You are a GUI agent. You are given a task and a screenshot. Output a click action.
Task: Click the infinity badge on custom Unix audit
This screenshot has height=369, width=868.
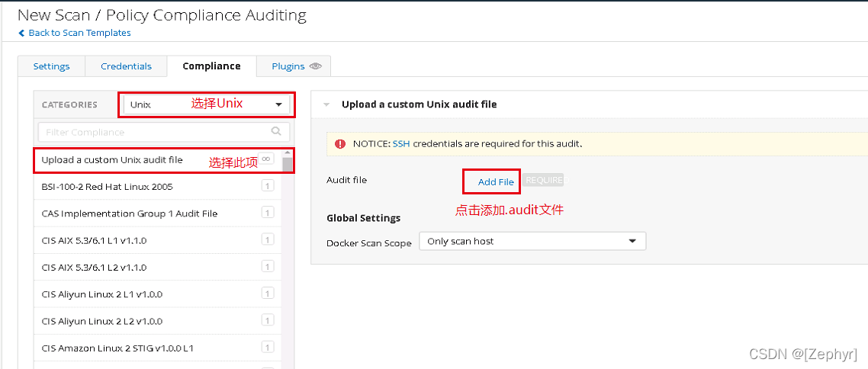pos(266,159)
